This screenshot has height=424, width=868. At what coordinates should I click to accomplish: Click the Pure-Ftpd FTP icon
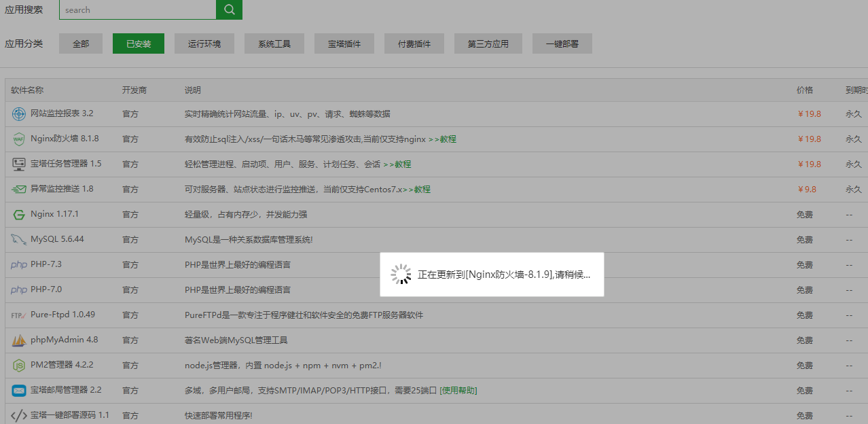[19, 315]
